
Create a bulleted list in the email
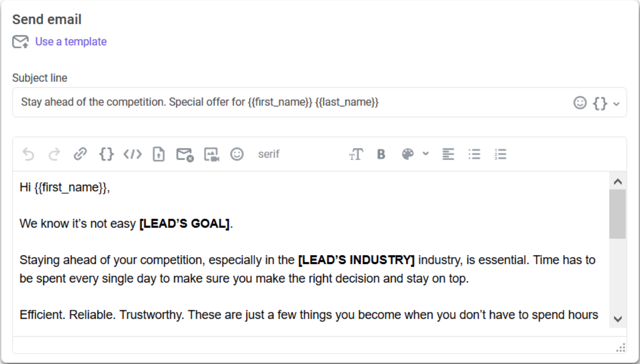tap(474, 154)
